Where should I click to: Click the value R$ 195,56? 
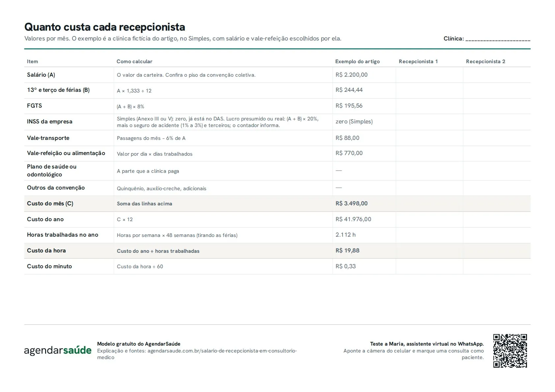coord(349,106)
